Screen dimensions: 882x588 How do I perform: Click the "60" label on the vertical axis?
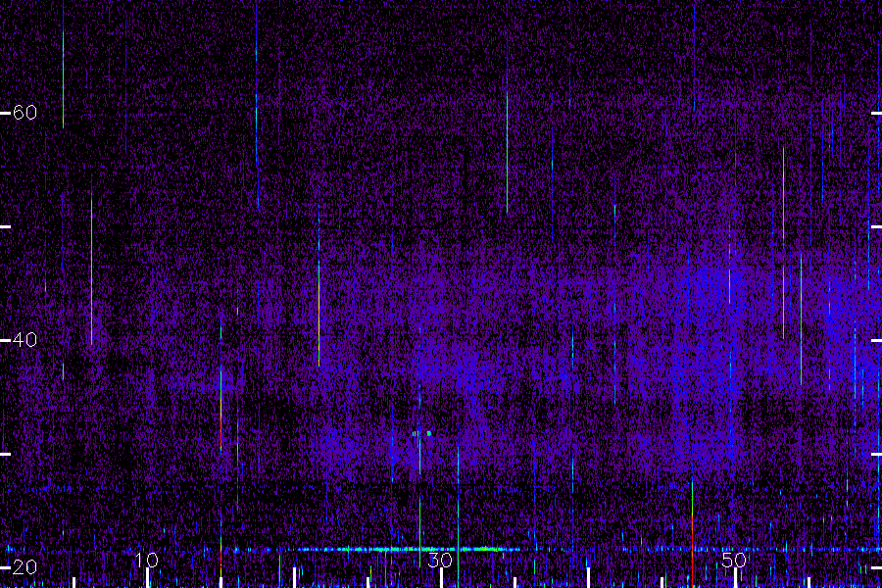pyautogui.click(x=24, y=113)
